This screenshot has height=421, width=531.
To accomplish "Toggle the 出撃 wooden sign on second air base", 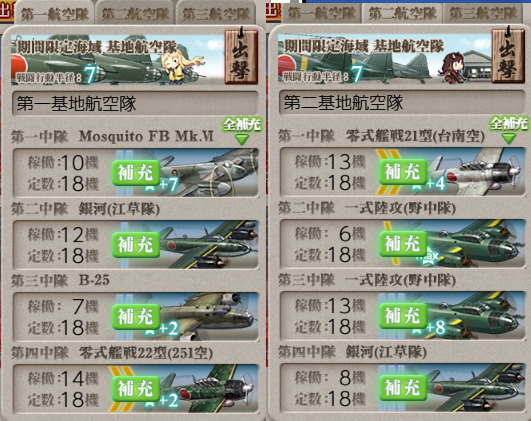I will tap(508, 56).
